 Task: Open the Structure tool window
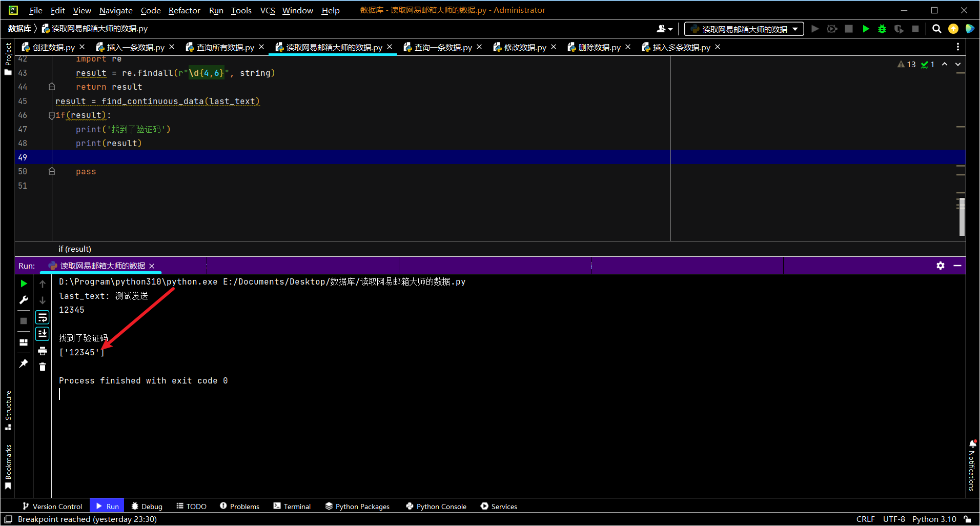tap(8, 411)
